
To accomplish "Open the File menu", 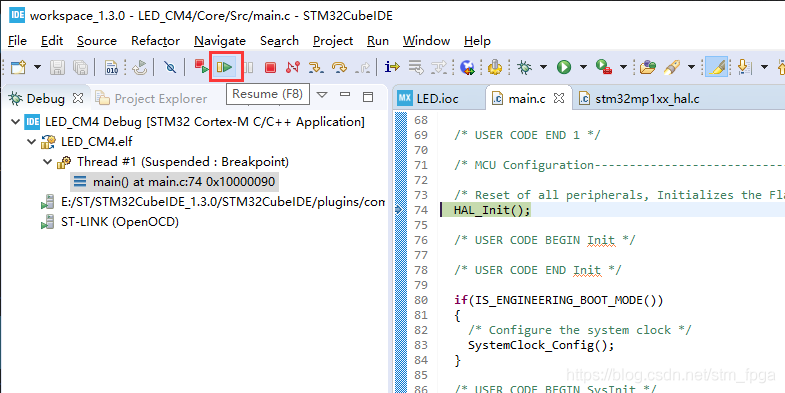I will 18,41.
